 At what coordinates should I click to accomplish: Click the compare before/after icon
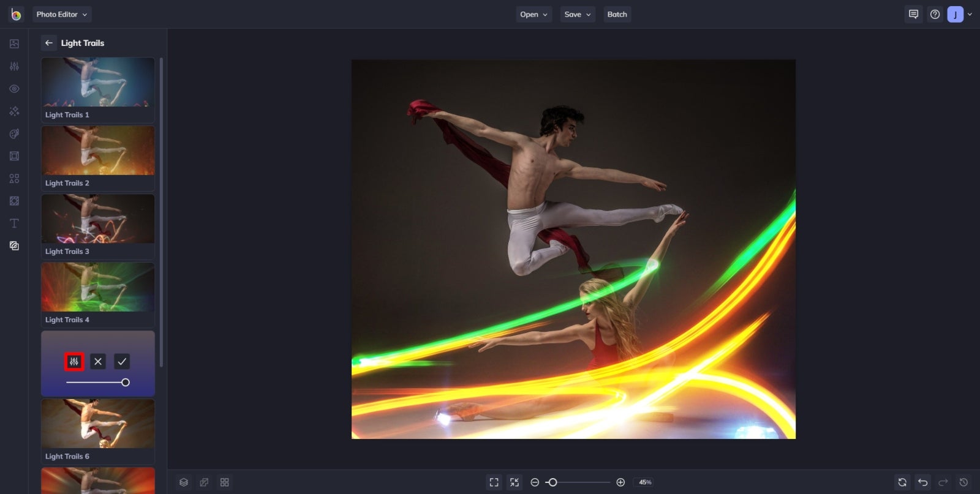point(204,482)
